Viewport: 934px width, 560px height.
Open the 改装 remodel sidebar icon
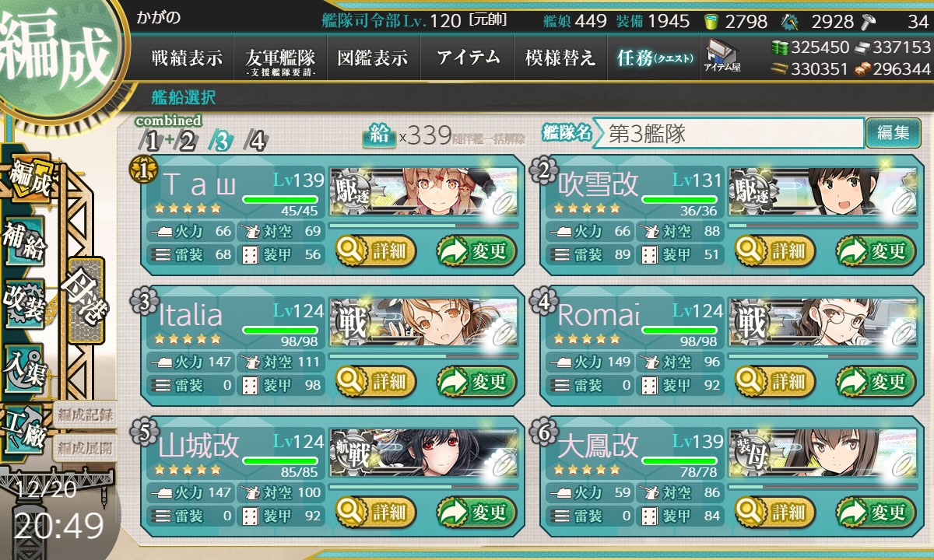click(x=25, y=302)
